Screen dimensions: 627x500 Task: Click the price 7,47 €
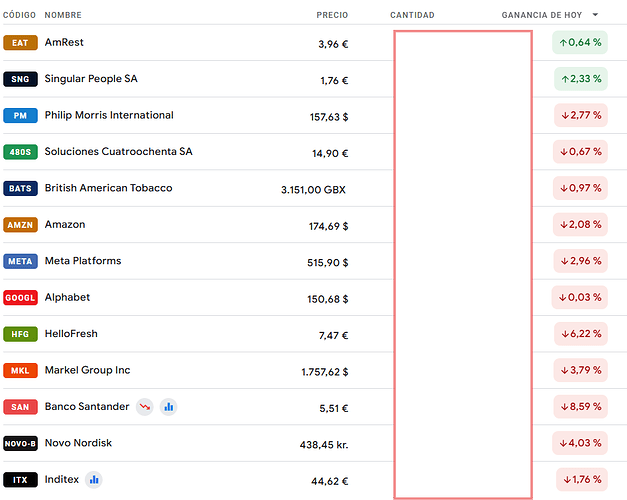click(x=333, y=335)
